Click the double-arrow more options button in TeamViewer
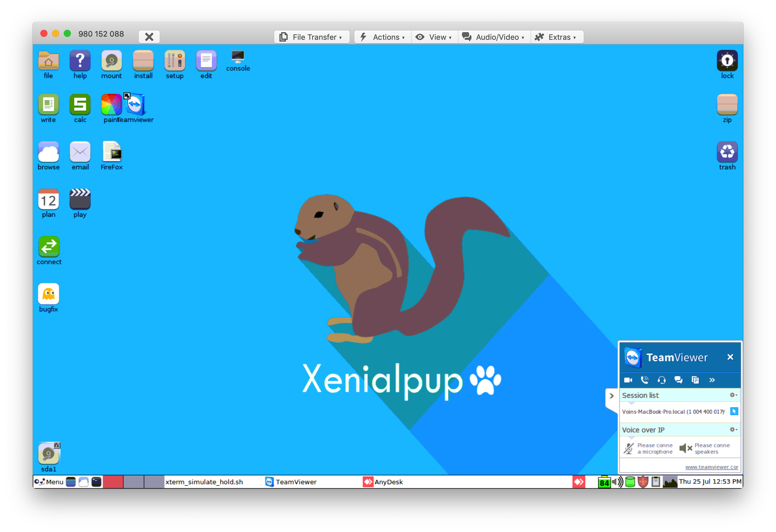 tap(712, 380)
